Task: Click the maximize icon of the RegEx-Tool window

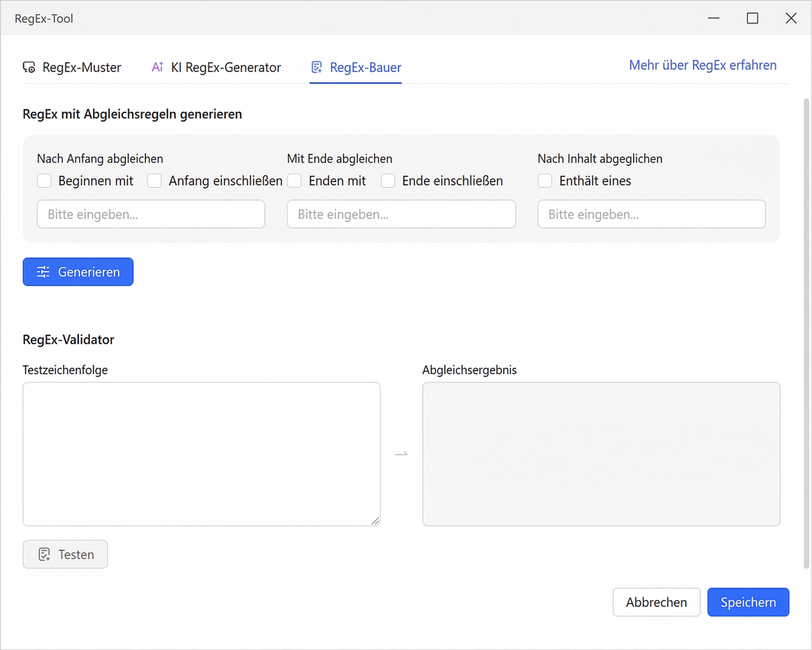Action: click(x=752, y=18)
